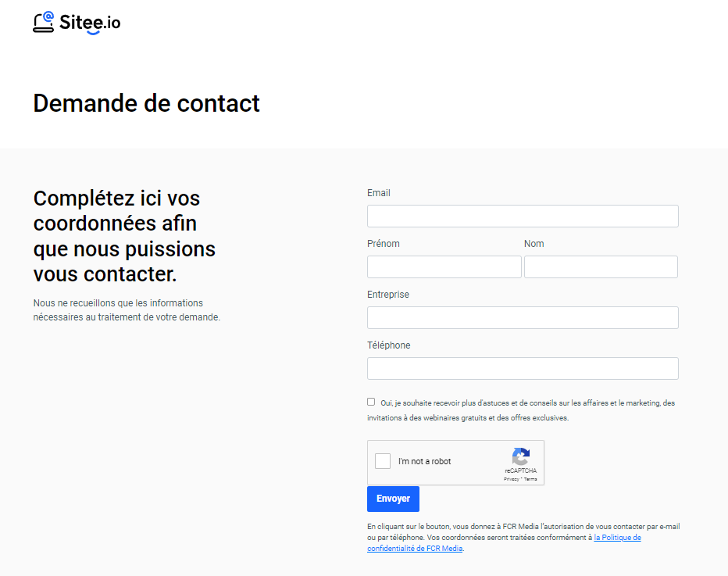Open the reCAPTCHA Privacy link
Viewport: 728px width, 576px height.
(511, 479)
